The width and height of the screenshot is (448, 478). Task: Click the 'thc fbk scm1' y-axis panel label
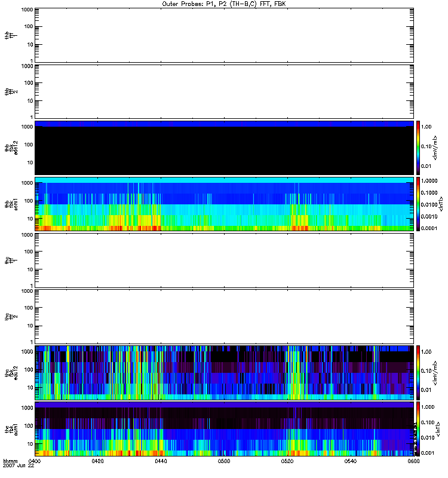pyautogui.click(x=11, y=429)
